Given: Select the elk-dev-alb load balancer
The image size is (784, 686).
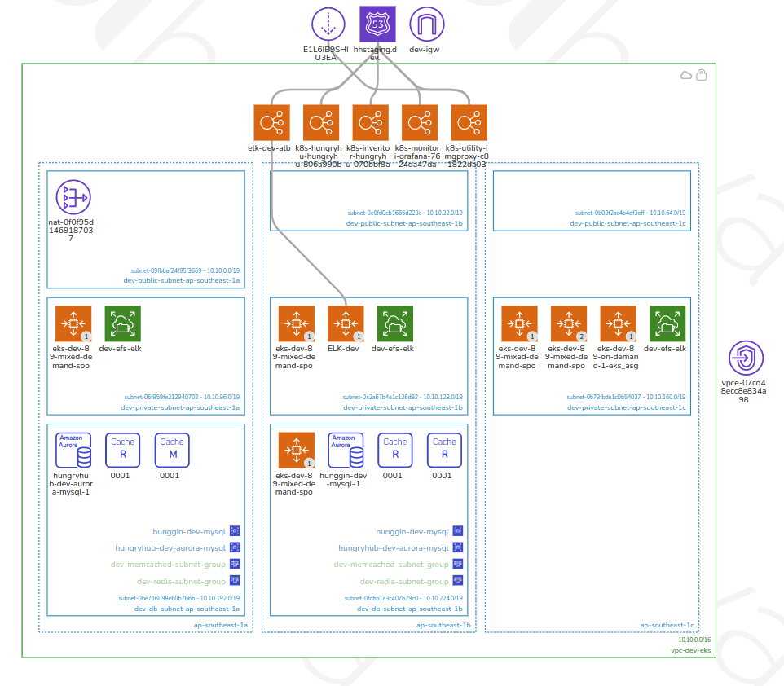Looking at the screenshot, I should coord(271,122).
